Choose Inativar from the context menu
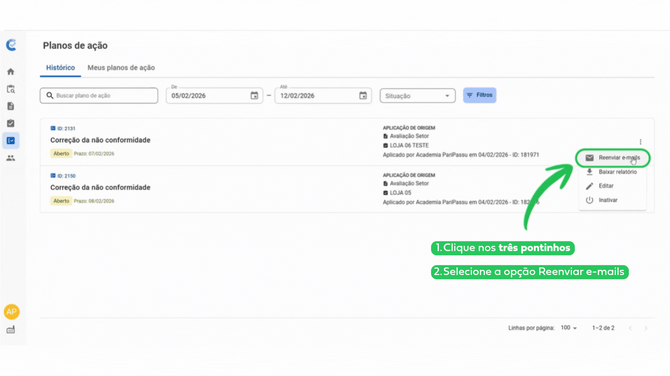670x376 pixels. point(612,200)
